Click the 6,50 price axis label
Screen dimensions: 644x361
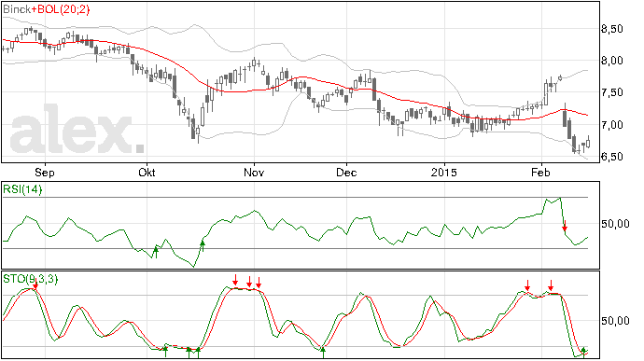click(612, 157)
